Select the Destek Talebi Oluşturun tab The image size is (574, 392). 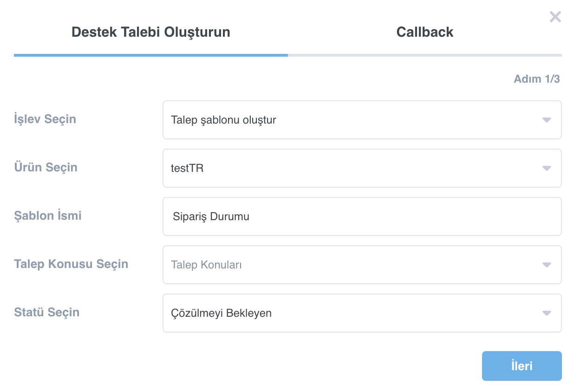click(x=151, y=32)
